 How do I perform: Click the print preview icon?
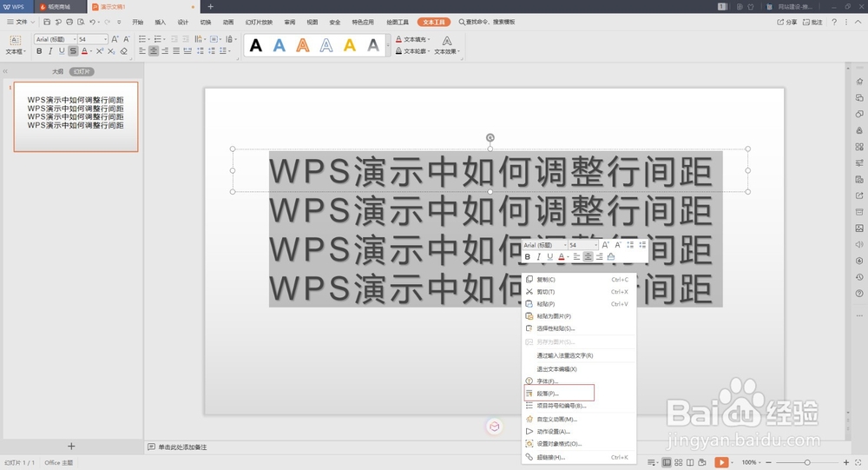[x=81, y=23]
